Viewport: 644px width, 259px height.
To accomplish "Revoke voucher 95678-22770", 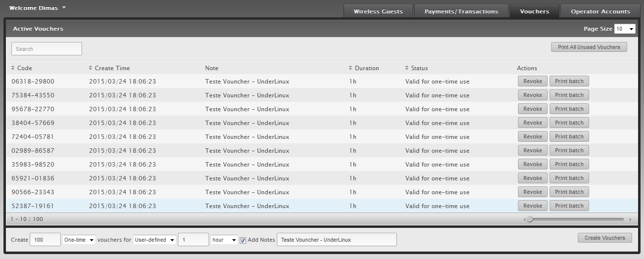I will pos(533,109).
